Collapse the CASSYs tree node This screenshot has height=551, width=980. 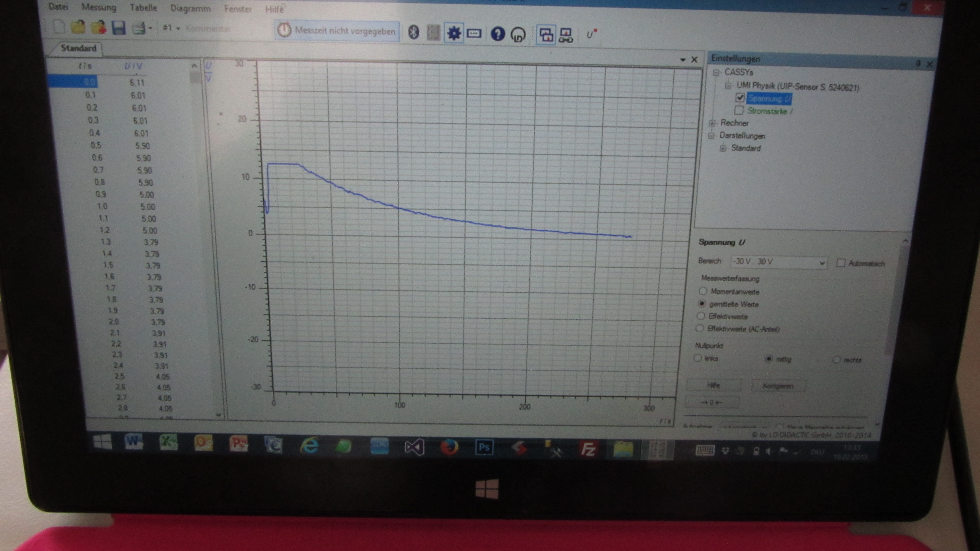click(716, 72)
